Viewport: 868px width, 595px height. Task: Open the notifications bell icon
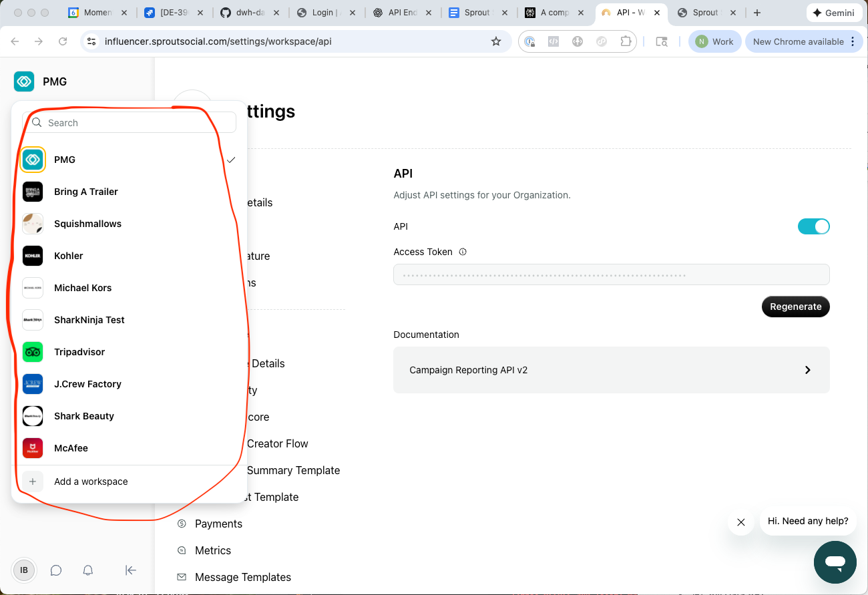pos(87,570)
